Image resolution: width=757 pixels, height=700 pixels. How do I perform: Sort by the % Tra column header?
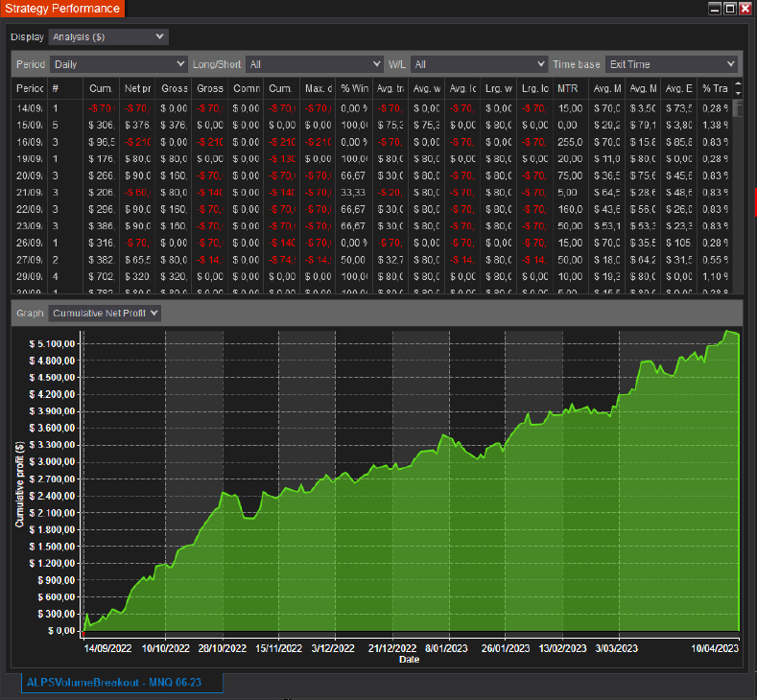pyautogui.click(x=715, y=88)
